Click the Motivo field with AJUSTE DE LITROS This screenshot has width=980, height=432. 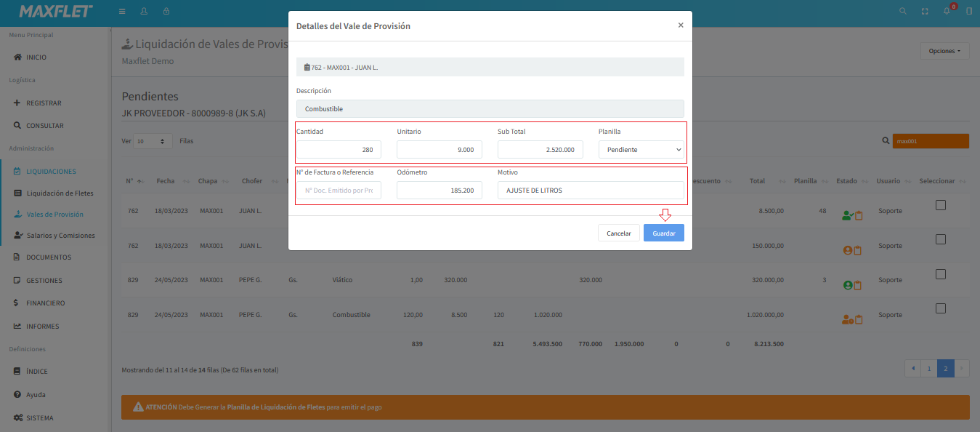[591, 191]
